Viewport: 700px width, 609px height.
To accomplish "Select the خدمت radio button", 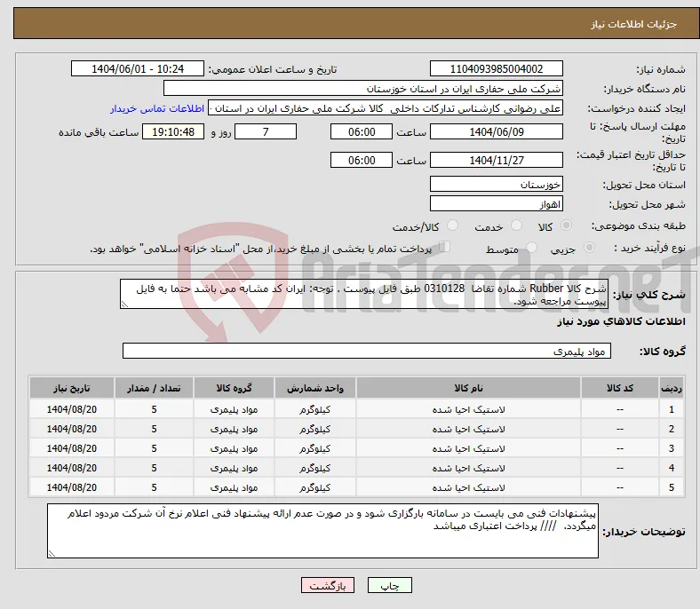I will tap(516, 225).
